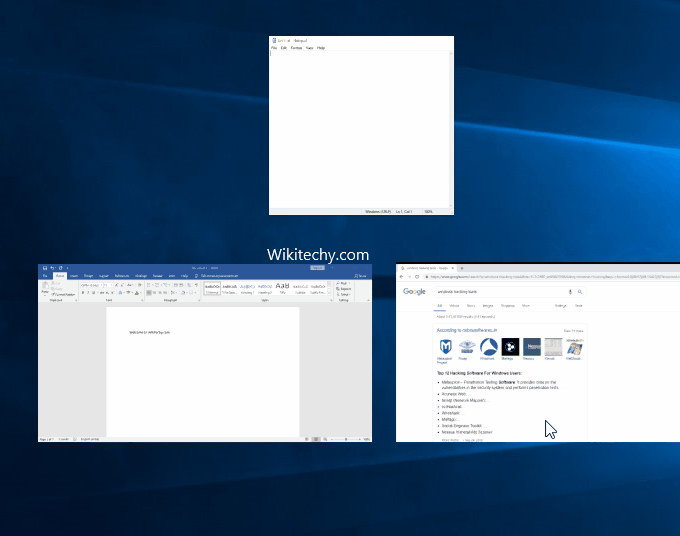Screen dimensions: 680x536
Task: Click Chrome's back arrow button
Action: [402, 277]
